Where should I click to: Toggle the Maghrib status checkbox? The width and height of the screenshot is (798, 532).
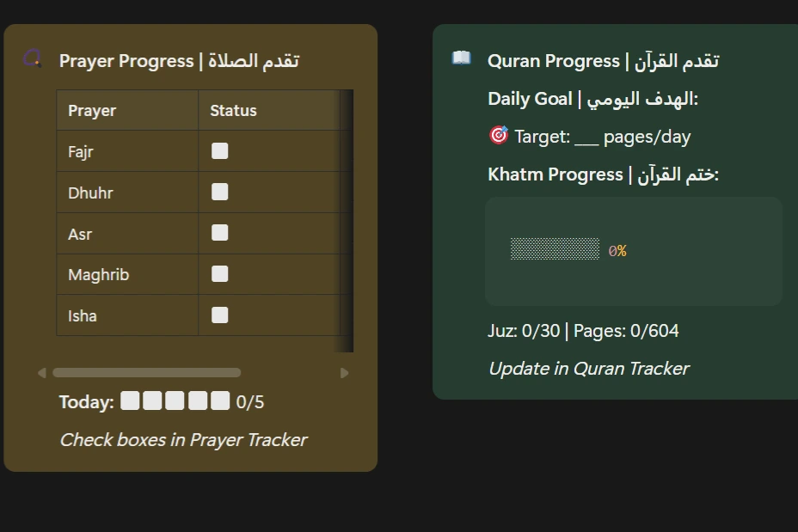click(x=218, y=273)
